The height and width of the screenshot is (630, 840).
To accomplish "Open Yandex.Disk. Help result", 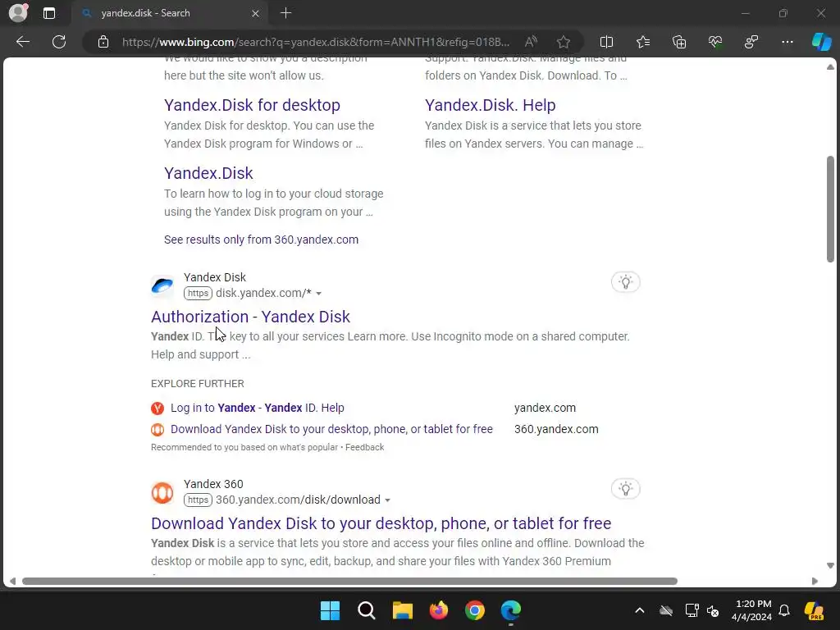I will (x=491, y=105).
